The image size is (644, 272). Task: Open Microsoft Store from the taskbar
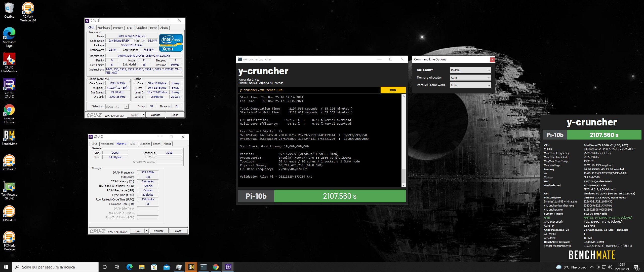(x=154, y=267)
